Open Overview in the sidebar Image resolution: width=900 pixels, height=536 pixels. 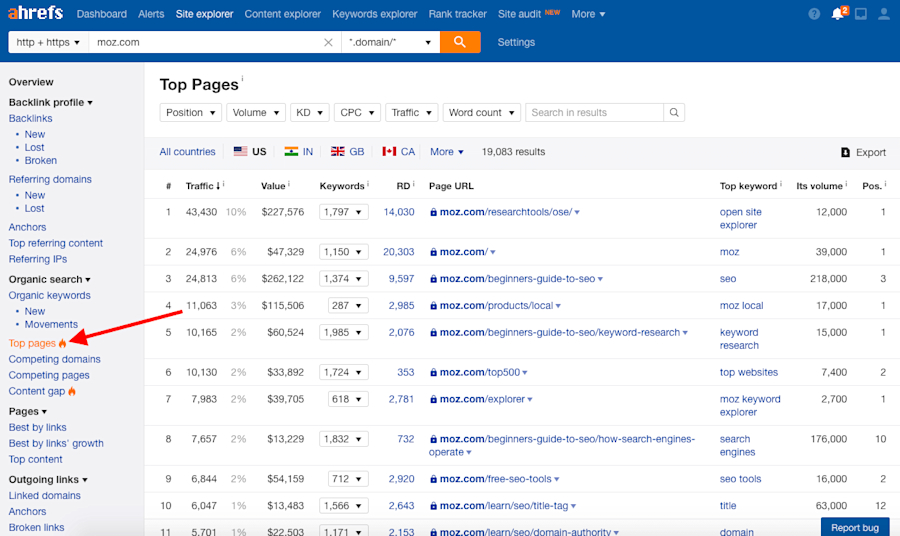point(31,82)
